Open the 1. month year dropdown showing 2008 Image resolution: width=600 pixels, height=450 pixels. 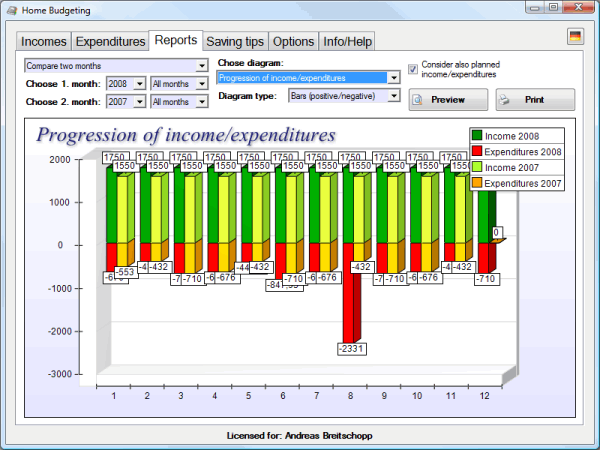[x=140, y=83]
